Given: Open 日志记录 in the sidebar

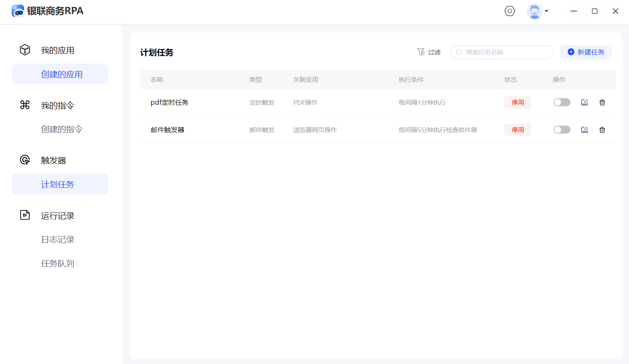Looking at the screenshot, I should pos(58,240).
